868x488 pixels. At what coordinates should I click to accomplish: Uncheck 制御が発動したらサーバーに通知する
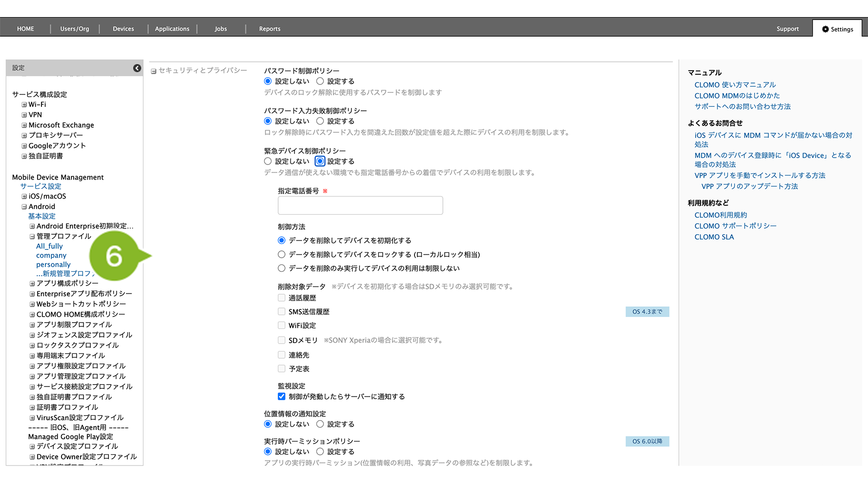[282, 397]
